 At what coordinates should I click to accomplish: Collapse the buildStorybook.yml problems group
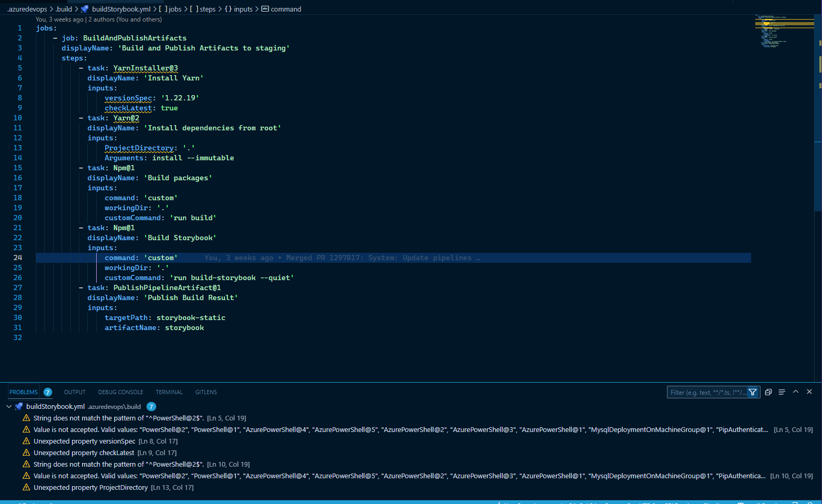click(x=8, y=406)
